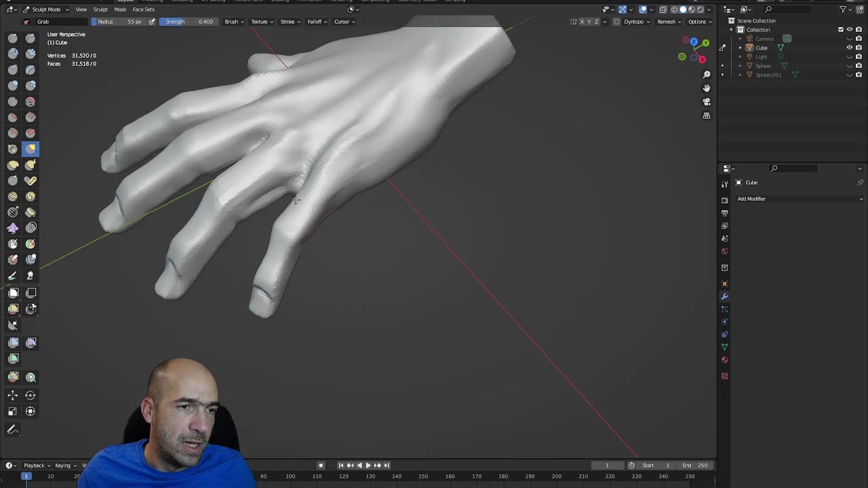Select the Clay Strips brush
The height and width of the screenshot is (488, 868).
pyautogui.click(x=31, y=54)
